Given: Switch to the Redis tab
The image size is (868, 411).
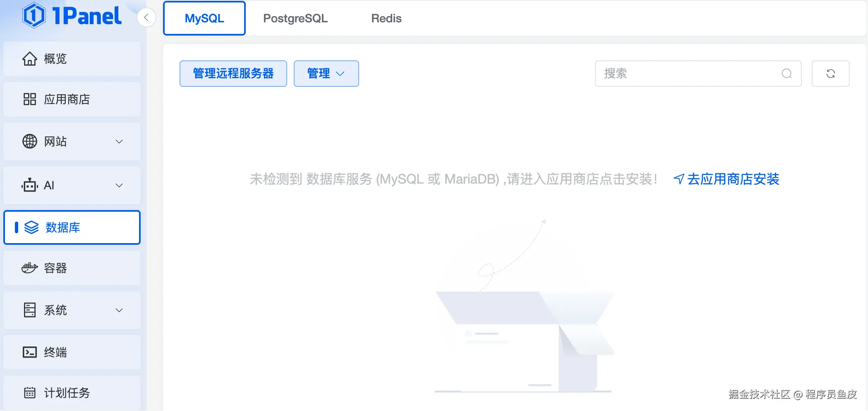Looking at the screenshot, I should (x=386, y=18).
